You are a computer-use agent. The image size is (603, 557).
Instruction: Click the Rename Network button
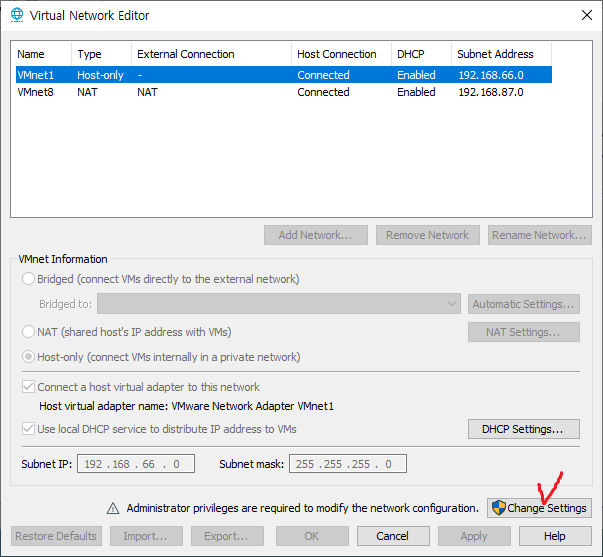tap(540, 235)
